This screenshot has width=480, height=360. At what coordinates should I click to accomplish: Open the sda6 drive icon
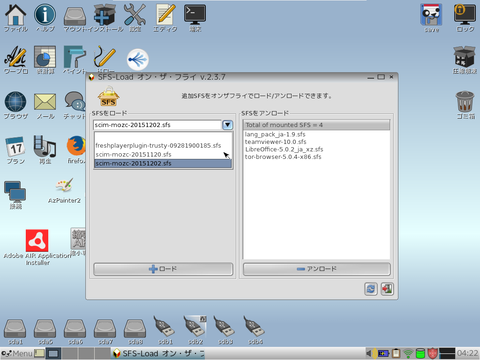tap(75, 329)
